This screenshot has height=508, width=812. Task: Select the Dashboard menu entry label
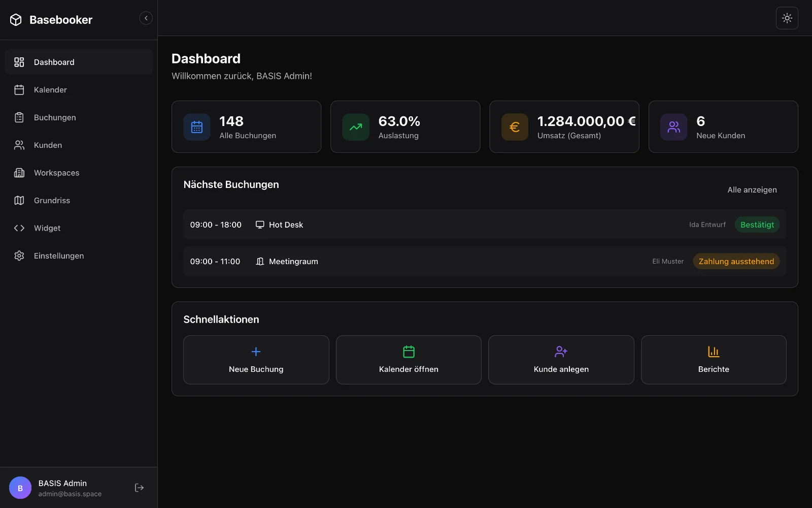pos(54,62)
